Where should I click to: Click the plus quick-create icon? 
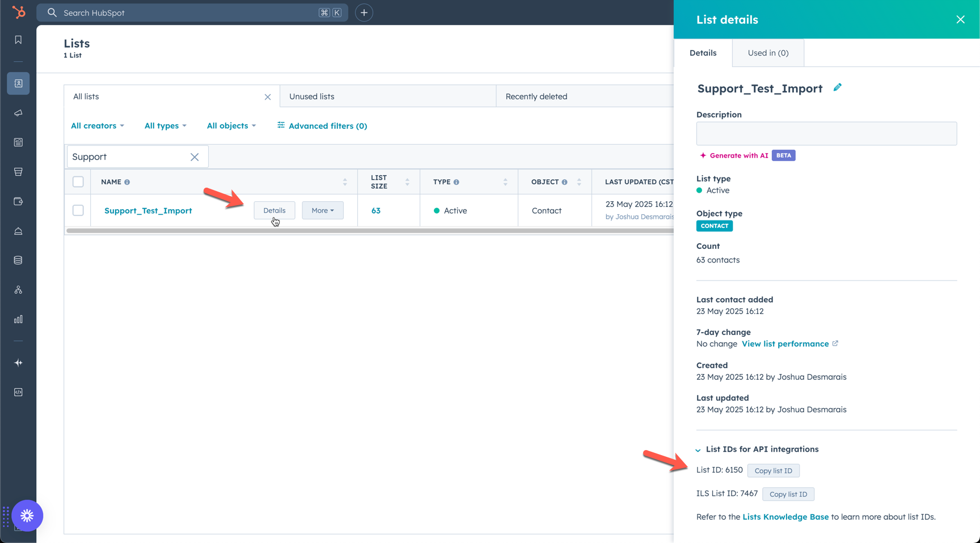pos(364,12)
